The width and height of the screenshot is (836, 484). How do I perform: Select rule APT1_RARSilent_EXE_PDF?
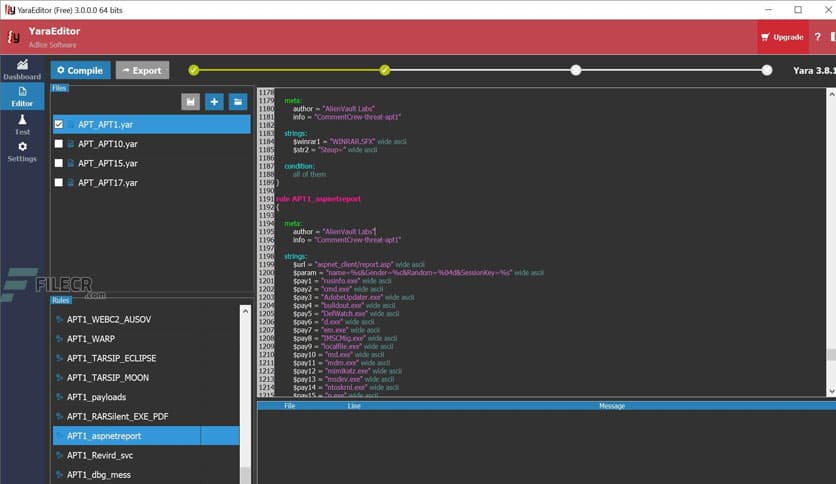(x=146, y=416)
